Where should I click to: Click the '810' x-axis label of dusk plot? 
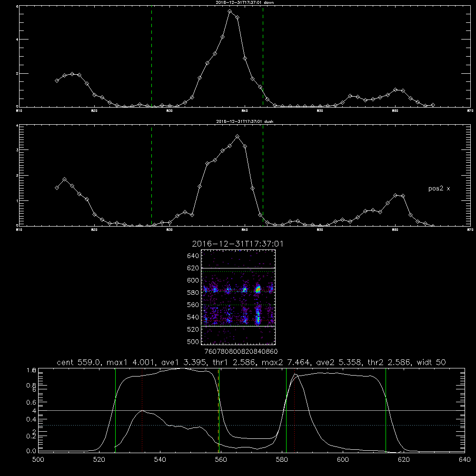pos(19,230)
